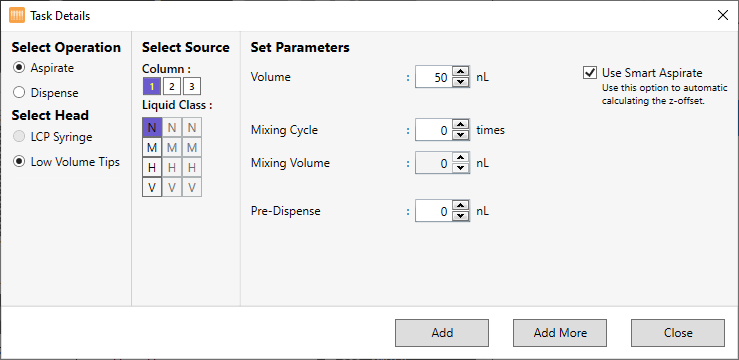This screenshot has width=739, height=360.
Task: Decrease Mixing Cycle with down arrow
Action: 460,135
